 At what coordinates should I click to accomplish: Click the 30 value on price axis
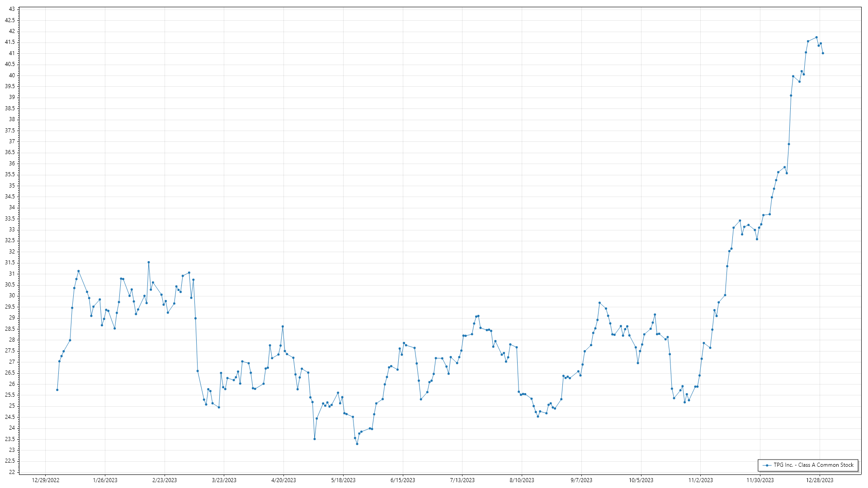click(12, 296)
